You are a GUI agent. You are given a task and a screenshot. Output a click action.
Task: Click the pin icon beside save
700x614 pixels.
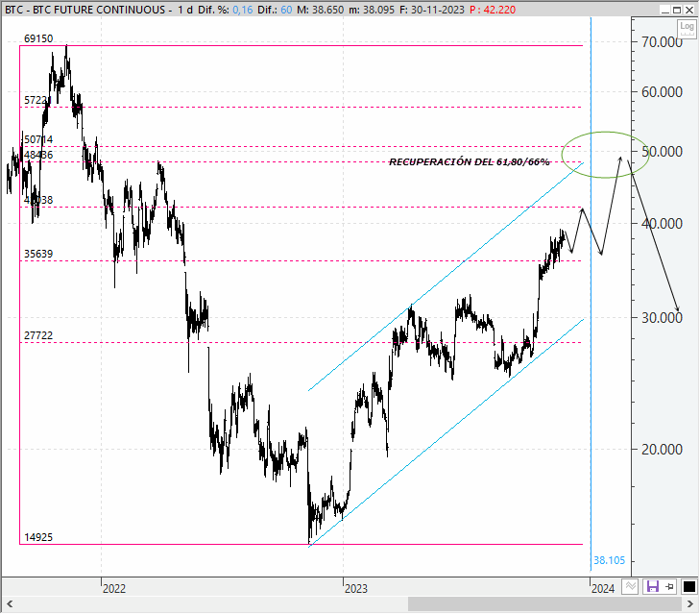coord(669,586)
